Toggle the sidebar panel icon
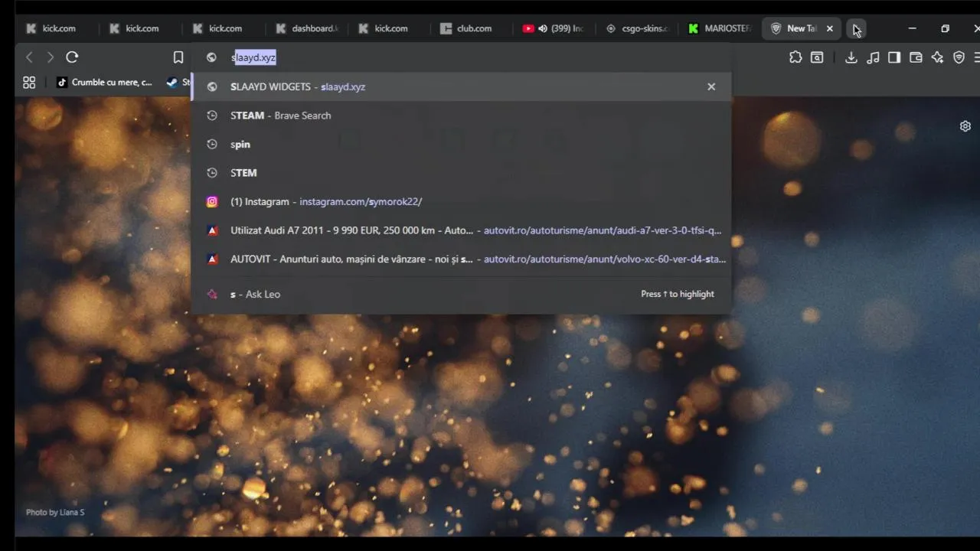 click(894, 57)
